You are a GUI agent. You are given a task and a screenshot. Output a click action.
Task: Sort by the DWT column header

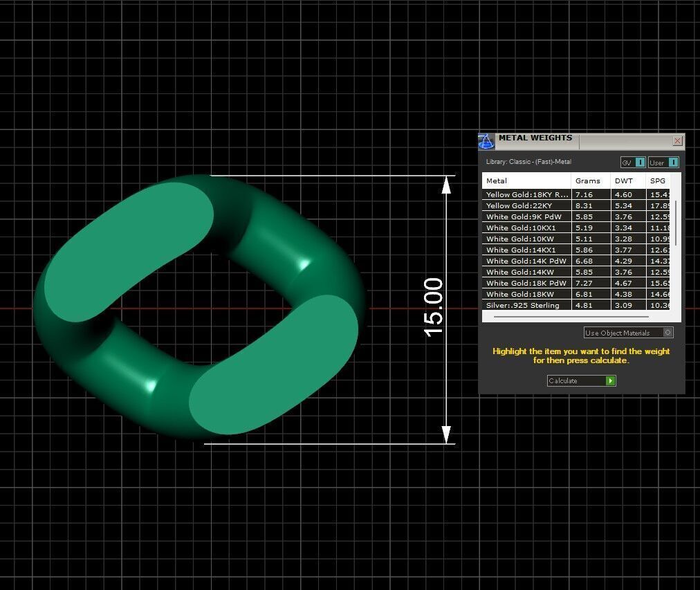[x=628, y=181]
